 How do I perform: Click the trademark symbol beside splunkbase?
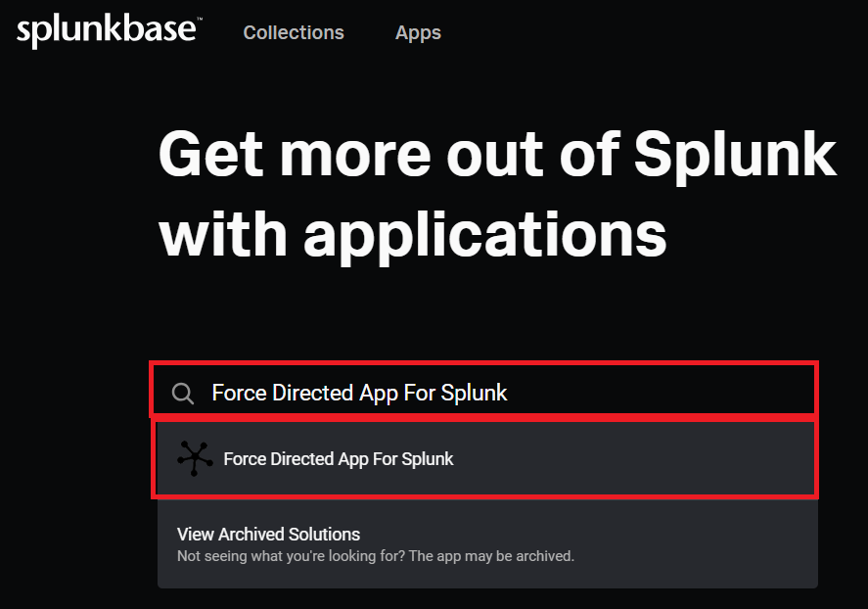[199, 22]
